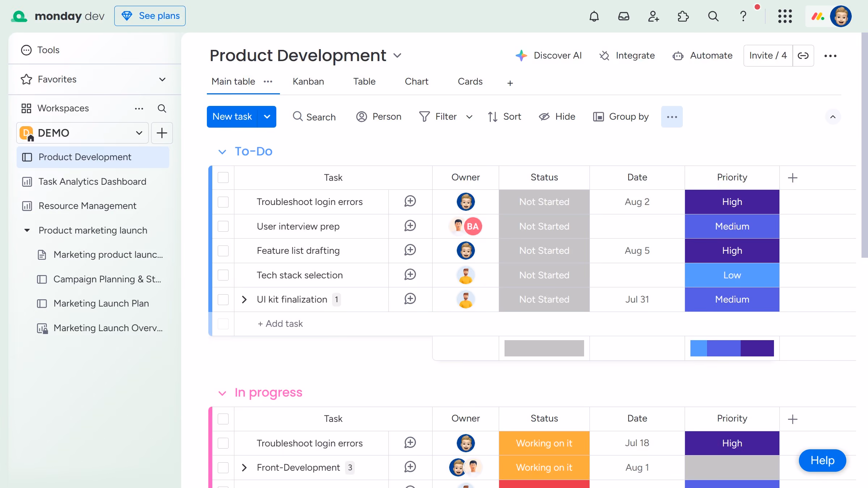Add a new board view with plus
The width and height of the screenshot is (868, 488).
510,83
